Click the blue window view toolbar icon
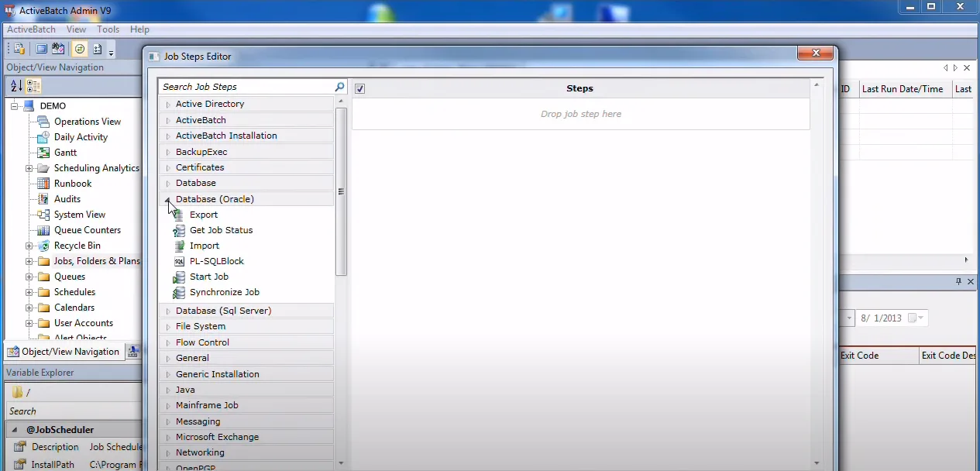This screenshot has height=471, width=980. (42, 49)
